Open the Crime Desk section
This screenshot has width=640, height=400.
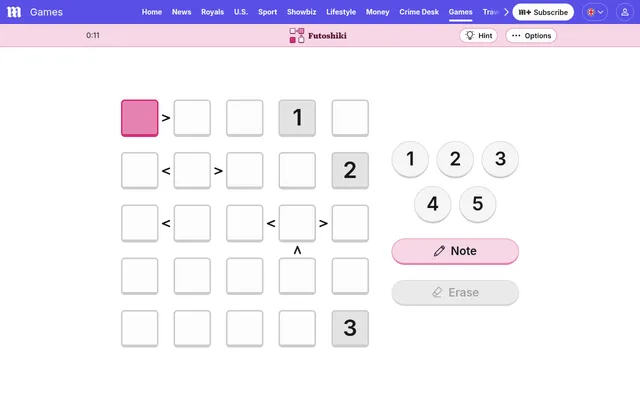(x=419, y=12)
